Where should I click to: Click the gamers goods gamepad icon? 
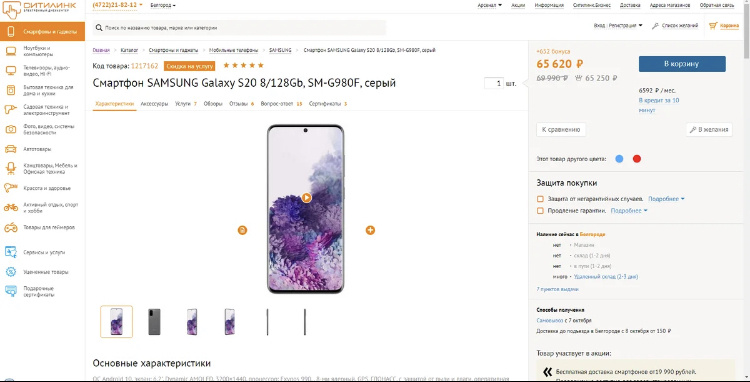(x=11, y=228)
